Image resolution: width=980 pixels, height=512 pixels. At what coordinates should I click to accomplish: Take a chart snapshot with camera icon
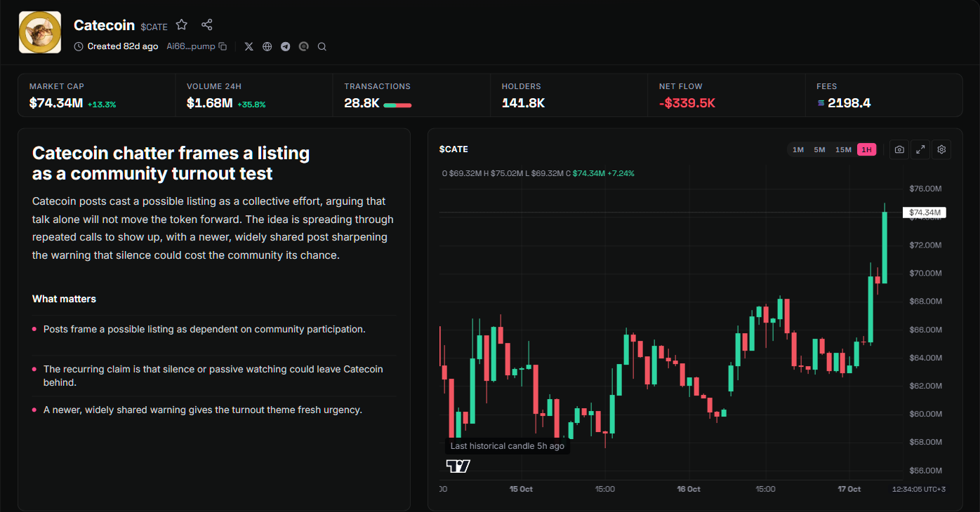[x=899, y=149]
